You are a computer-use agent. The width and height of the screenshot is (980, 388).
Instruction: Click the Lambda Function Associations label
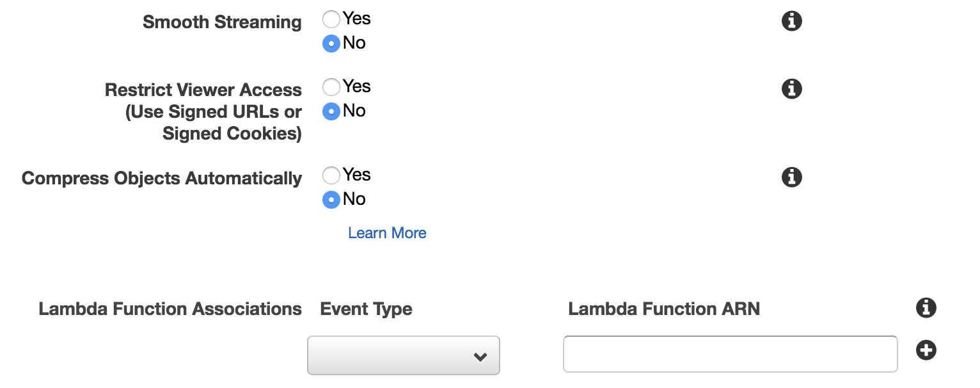(170, 309)
